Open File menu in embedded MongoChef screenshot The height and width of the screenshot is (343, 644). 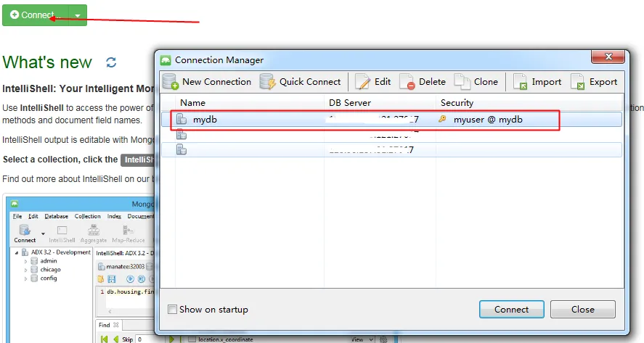[x=17, y=216]
